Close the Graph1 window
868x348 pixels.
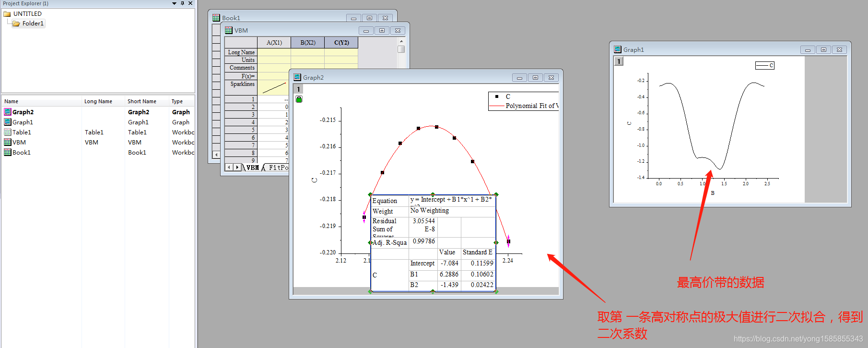coord(839,50)
